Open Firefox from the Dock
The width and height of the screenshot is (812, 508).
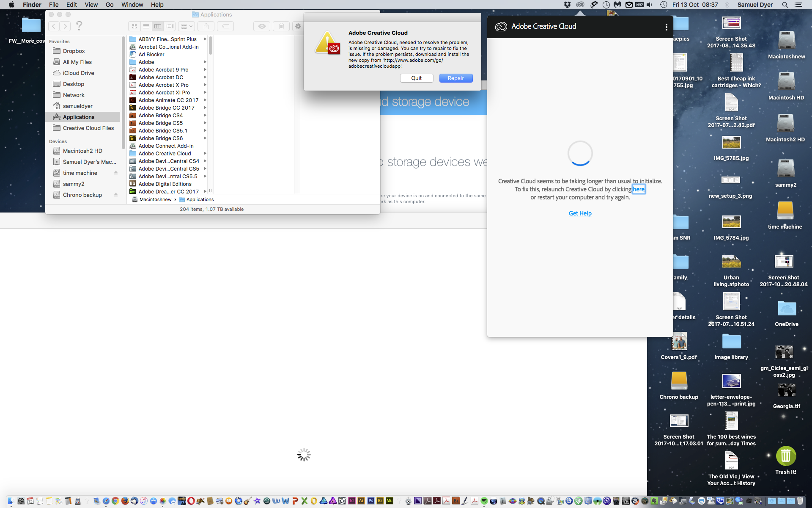pos(125,501)
